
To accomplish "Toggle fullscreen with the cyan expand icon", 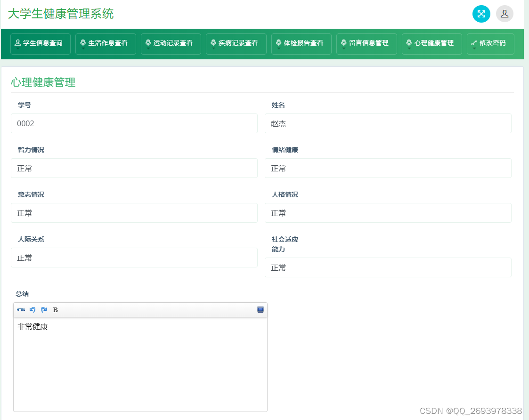I will tap(481, 14).
